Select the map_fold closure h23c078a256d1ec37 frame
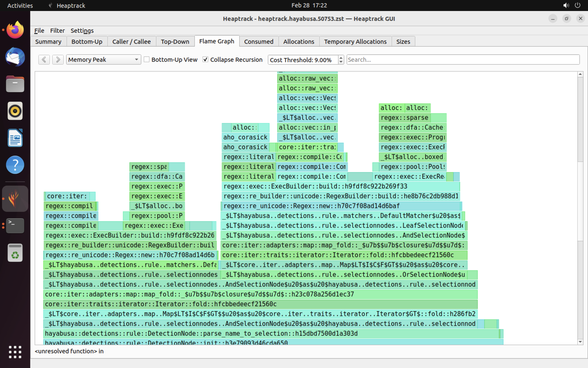588x368 pixels. click(x=261, y=294)
